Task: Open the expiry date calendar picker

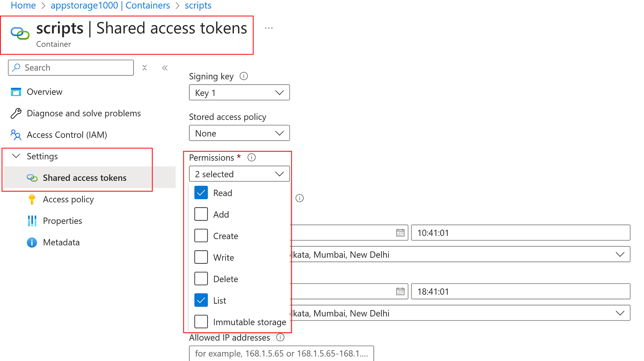Action: [x=400, y=291]
